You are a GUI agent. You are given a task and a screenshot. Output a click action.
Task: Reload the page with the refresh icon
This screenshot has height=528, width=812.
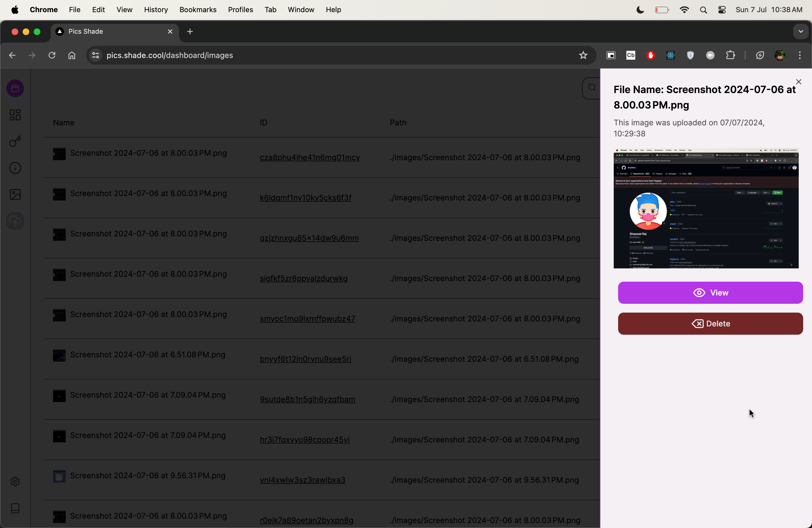pyautogui.click(x=52, y=55)
